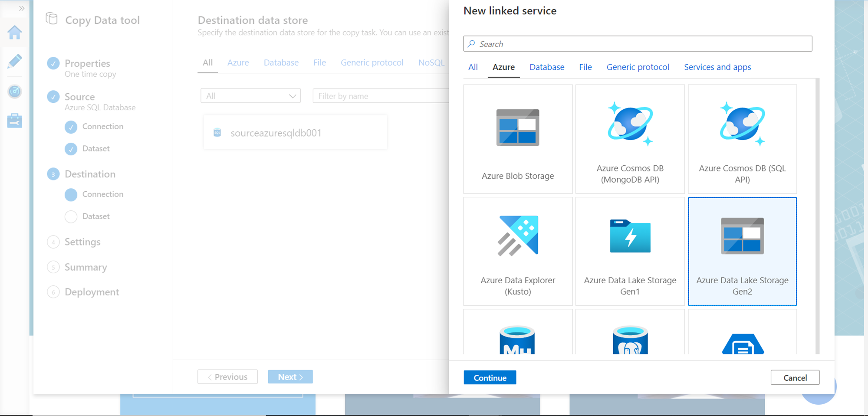Switch to Database tab in linked service panel
Viewport: 868px width, 416px height.
click(547, 67)
